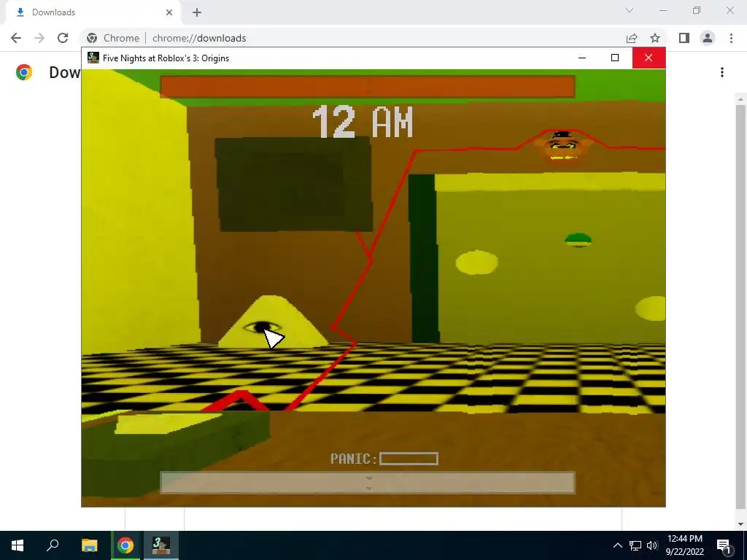747x560 pixels.
Task: Share this page from address bar
Action: coord(632,38)
